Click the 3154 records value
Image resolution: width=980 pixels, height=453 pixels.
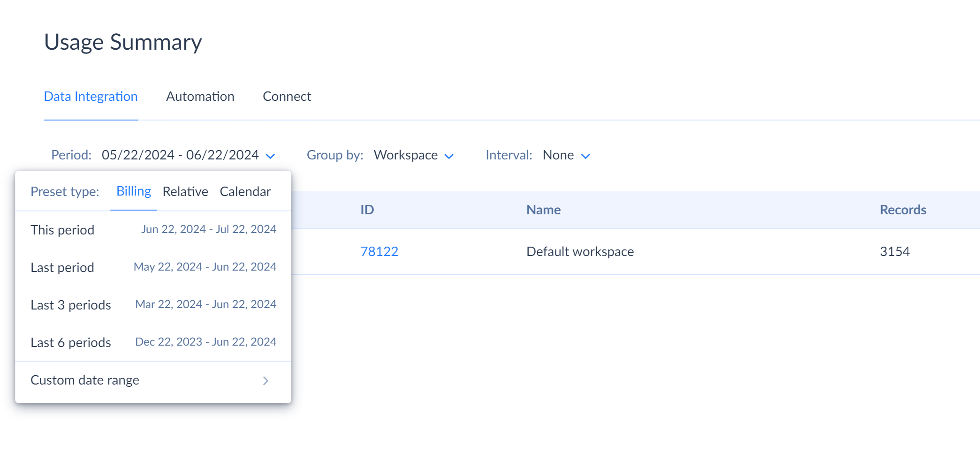point(895,252)
